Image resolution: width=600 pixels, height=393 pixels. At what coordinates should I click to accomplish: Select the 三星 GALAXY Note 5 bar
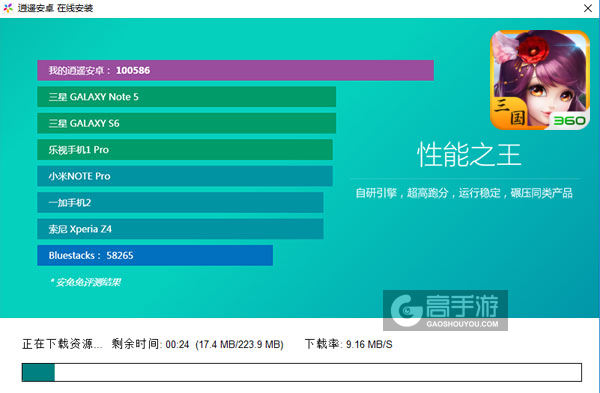pyautogui.click(x=187, y=97)
